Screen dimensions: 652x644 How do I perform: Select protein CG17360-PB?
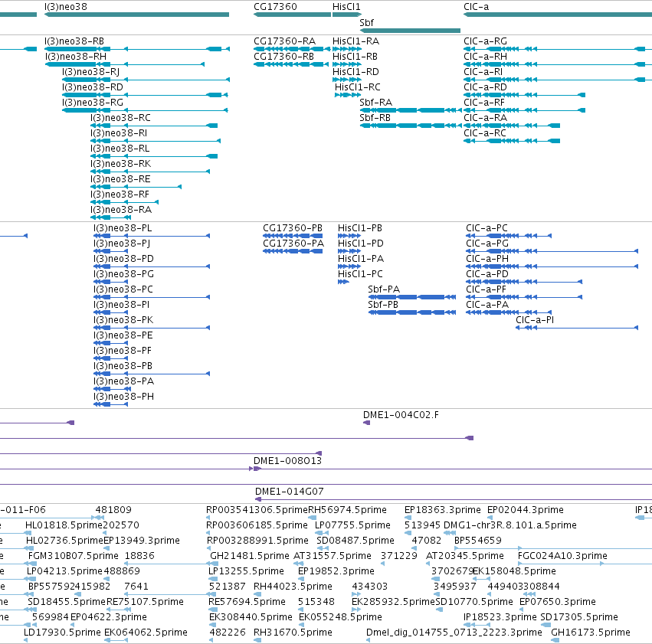(x=293, y=228)
